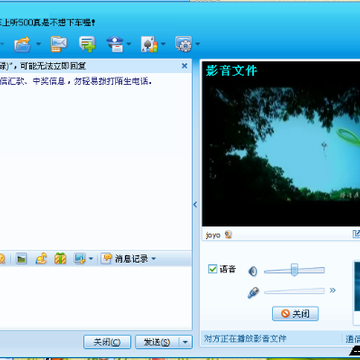Click the local video preview thumbnail
This screenshot has width=360, height=360.
pos(356,287)
